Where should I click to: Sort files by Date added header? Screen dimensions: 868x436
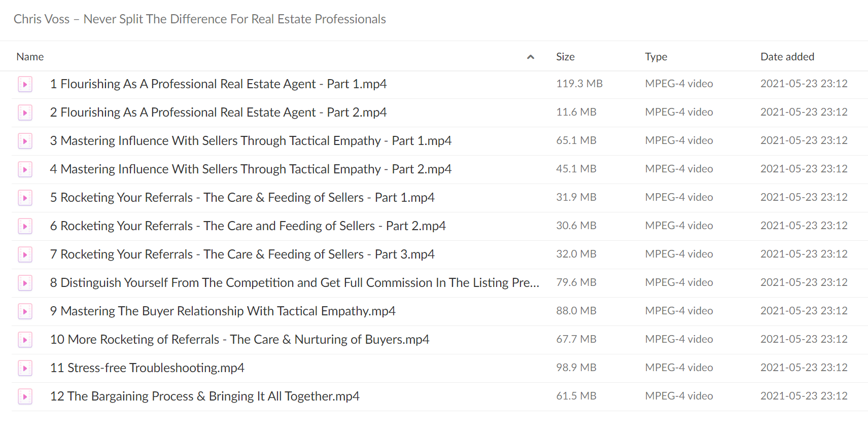[787, 57]
